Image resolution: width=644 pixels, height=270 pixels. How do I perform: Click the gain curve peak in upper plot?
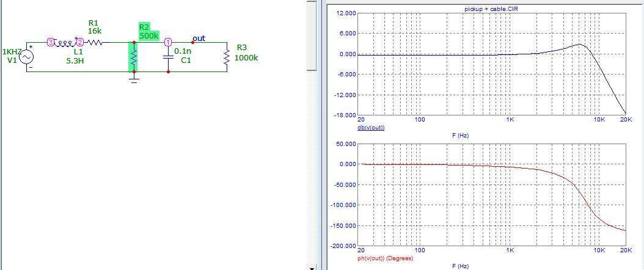[x=579, y=45]
